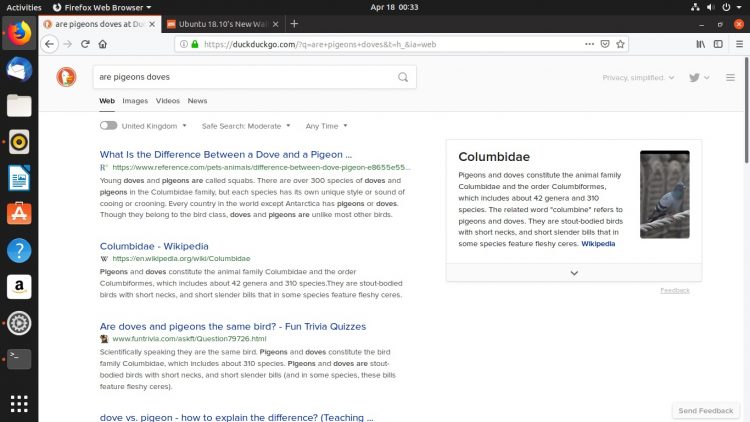Open the Firefox home page
The width and height of the screenshot is (750, 422).
[x=102, y=44]
